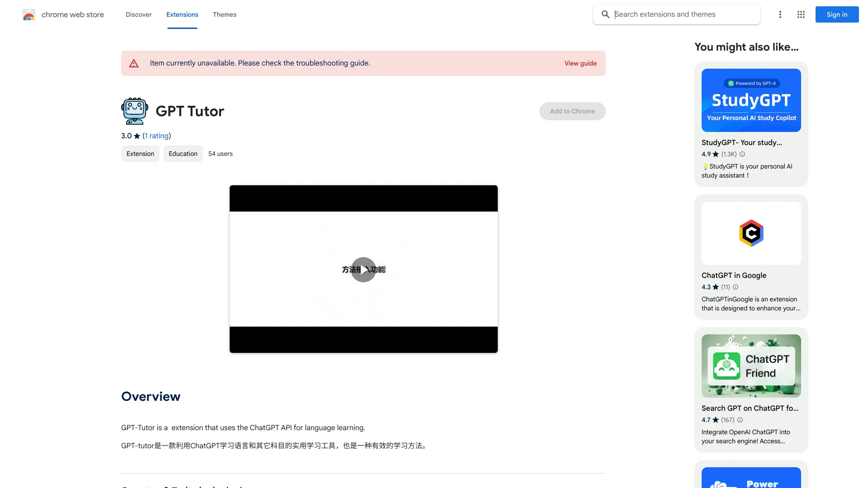The height and width of the screenshot is (488, 868).
Task: Open the ChatGPT in Google info icon
Action: (735, 287)
